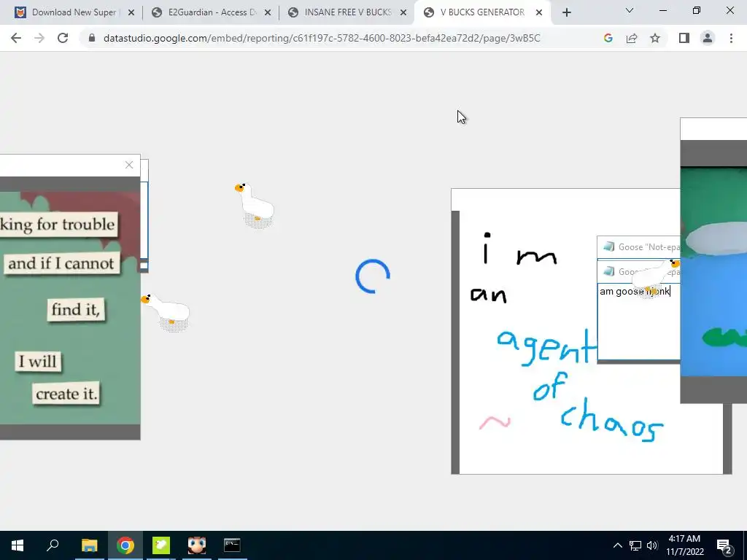Close the goose poem meme window
The image size is (747, 560).
[x=129, y=165]
